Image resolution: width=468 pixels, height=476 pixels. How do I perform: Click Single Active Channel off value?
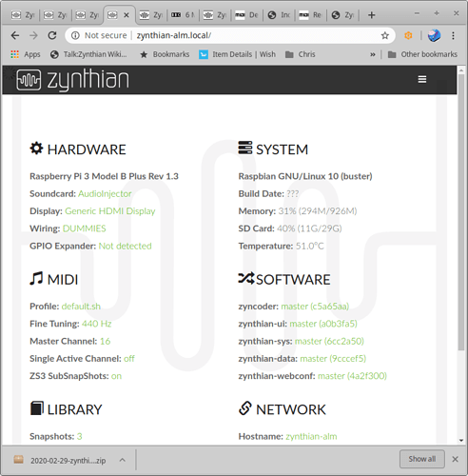click(129, 359)
